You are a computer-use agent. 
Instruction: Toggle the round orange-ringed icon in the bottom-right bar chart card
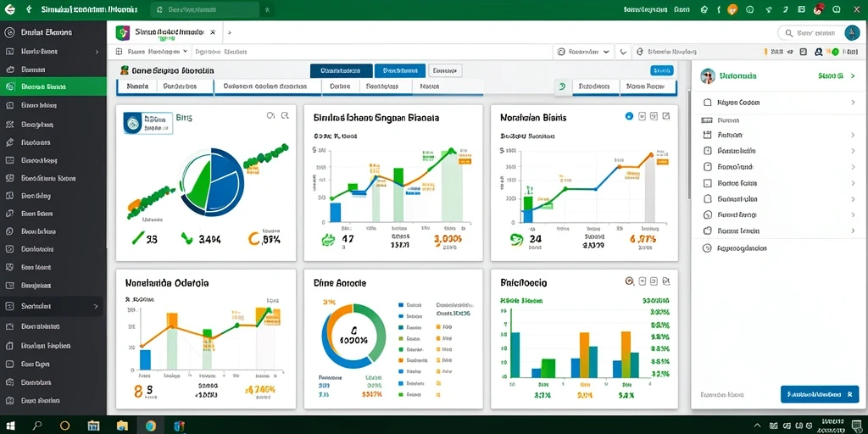tap(629, 281)
